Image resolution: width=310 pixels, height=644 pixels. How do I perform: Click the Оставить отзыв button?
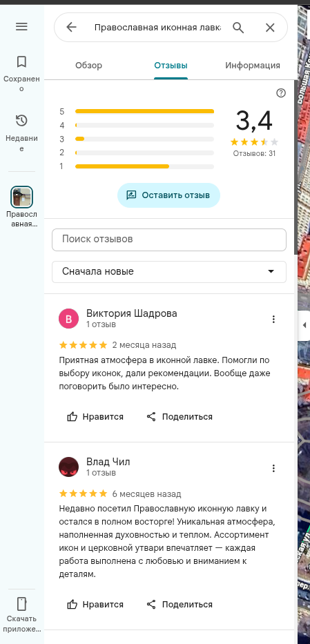point(168,195)
